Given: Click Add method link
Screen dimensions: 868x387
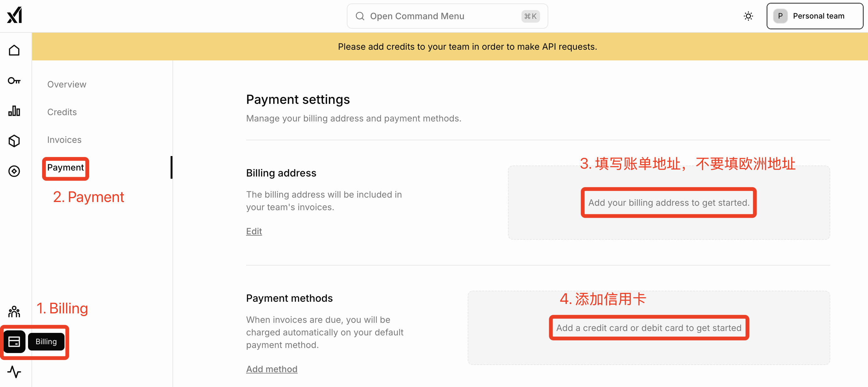Looking at the screenshot, I should (x=272, y=369).
